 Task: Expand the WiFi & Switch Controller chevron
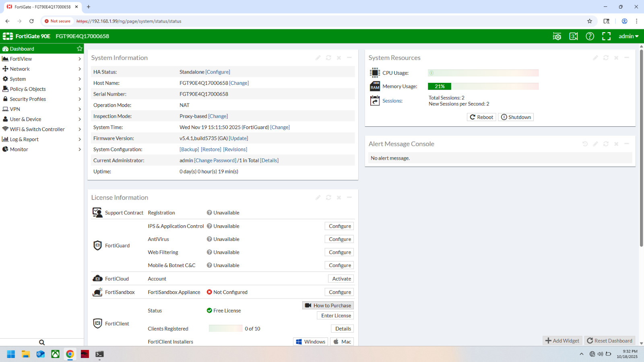click(80, 129)
